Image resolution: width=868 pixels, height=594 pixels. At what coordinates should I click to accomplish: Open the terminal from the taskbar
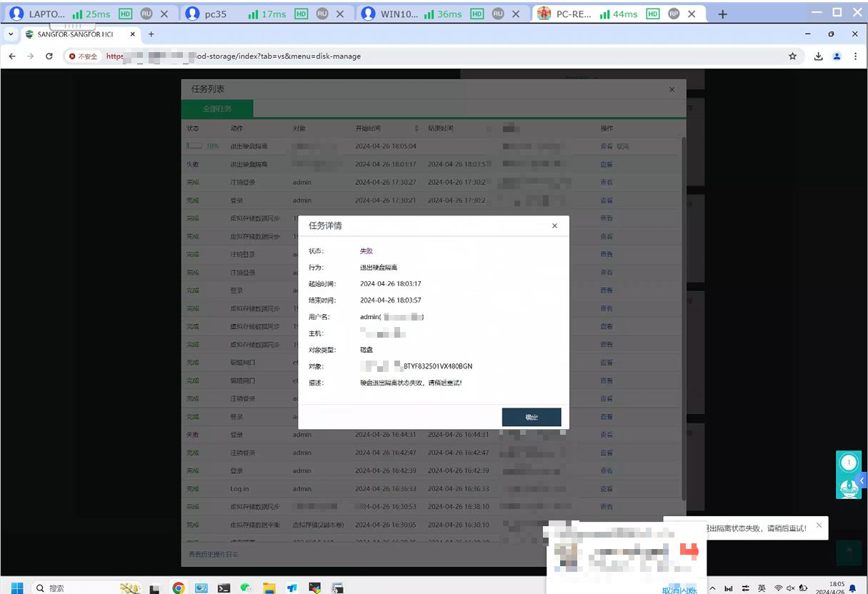tap(224, 588)
